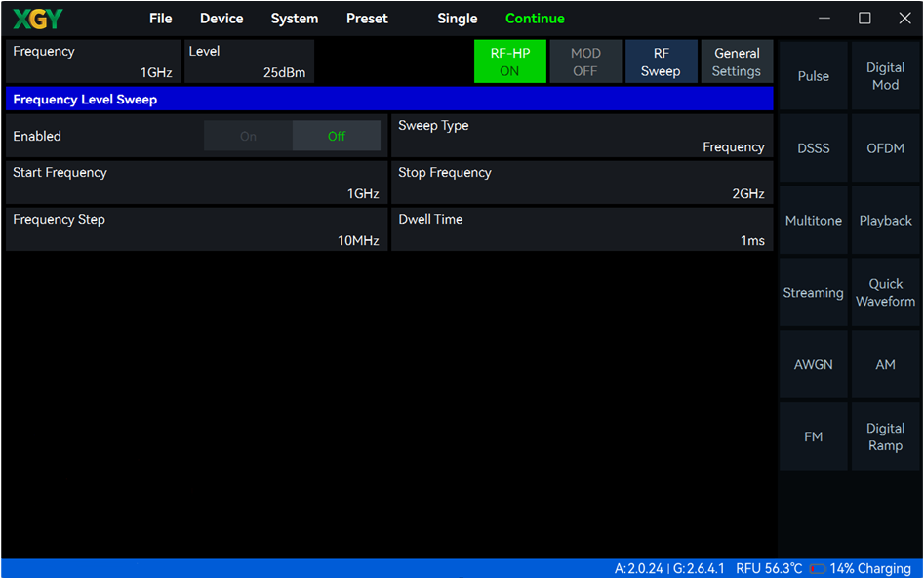Switch Enabled to Off
The image size is (924, 579).
(x=337, y=136)
